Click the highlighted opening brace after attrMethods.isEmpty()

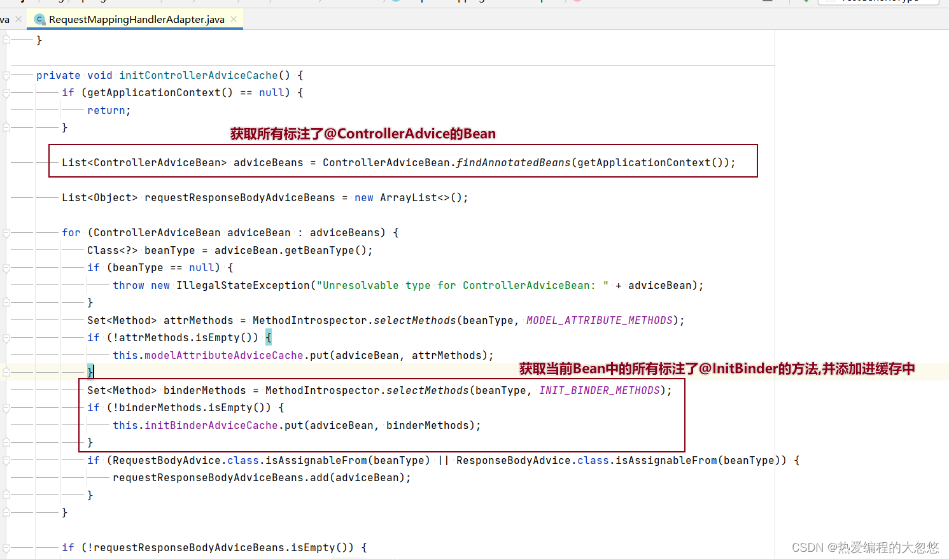[269, 337]
